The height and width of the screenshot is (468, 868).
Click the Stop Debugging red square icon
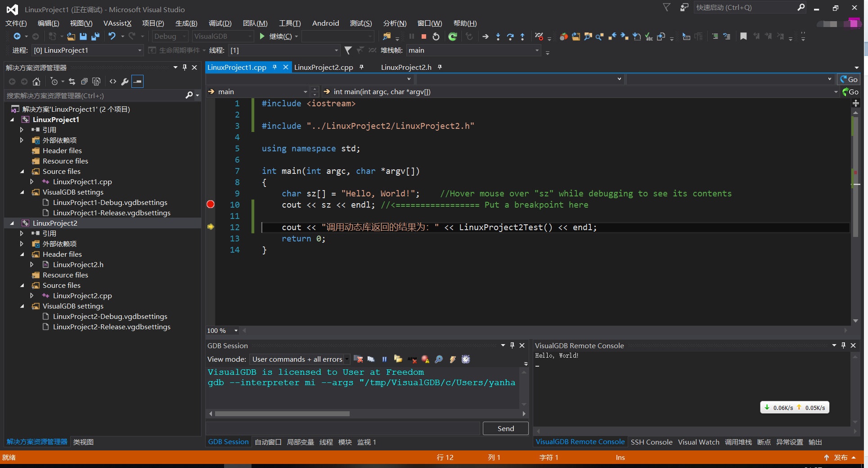[423, 36]
